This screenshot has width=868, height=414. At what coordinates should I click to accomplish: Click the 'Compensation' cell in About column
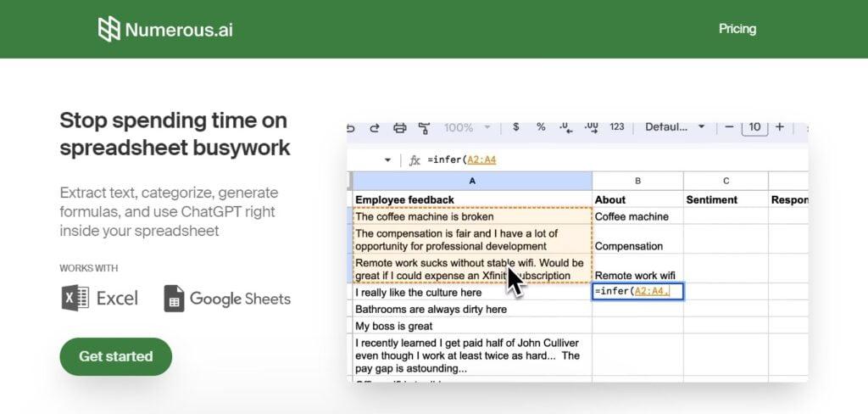pos(637,239)
